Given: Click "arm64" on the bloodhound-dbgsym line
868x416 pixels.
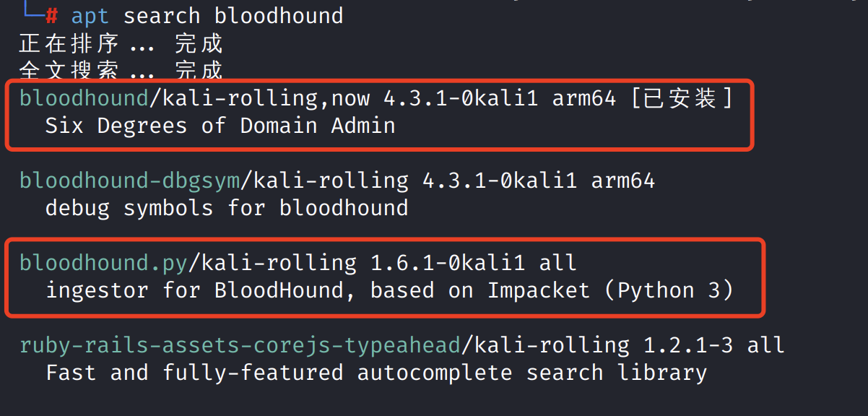Looking at the screenshot, I should pos(622,181).
